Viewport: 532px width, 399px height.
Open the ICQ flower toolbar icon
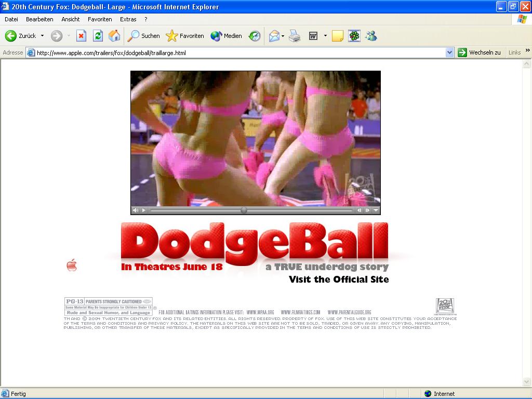pyautogui.click(x=354, y=36)
